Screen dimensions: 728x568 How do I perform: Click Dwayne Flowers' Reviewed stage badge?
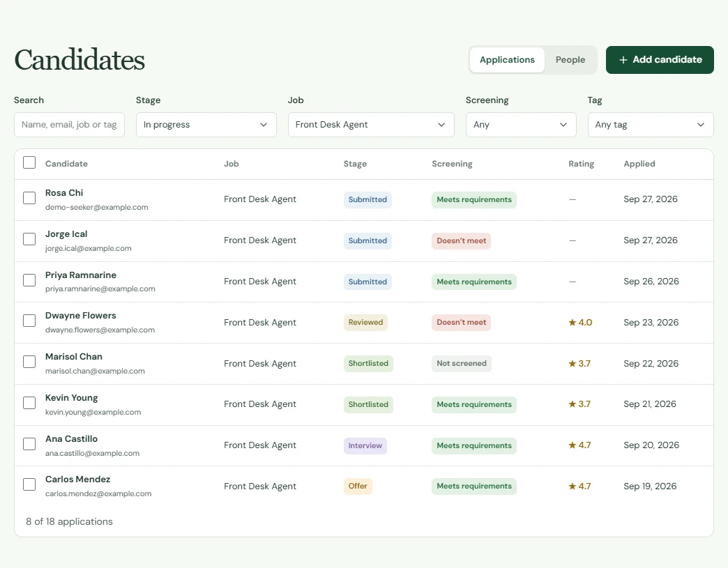click(366, 323)
